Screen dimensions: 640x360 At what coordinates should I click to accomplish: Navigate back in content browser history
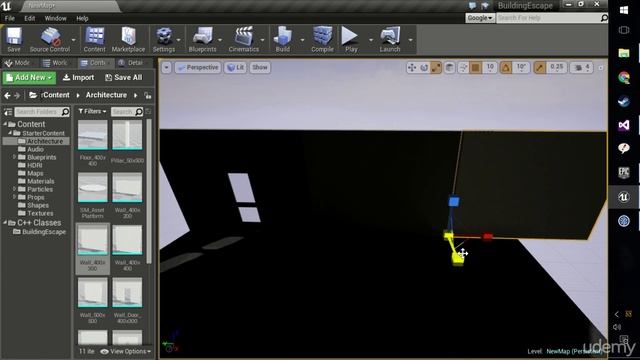click(7, 96)
